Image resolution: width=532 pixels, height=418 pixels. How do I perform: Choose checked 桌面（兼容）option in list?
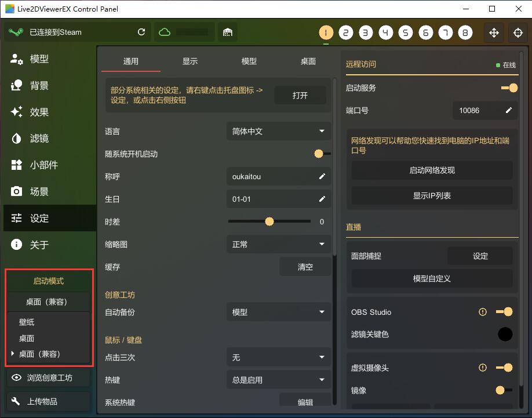(49, 354)
